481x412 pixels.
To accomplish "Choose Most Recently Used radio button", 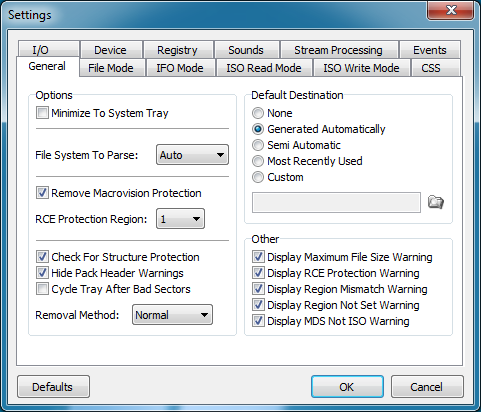I will point(258,161).
